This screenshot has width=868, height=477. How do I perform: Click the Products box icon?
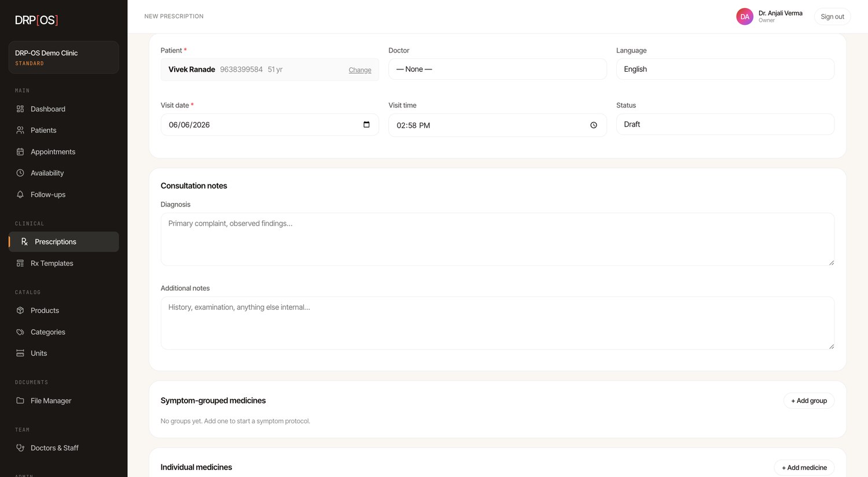20,310
